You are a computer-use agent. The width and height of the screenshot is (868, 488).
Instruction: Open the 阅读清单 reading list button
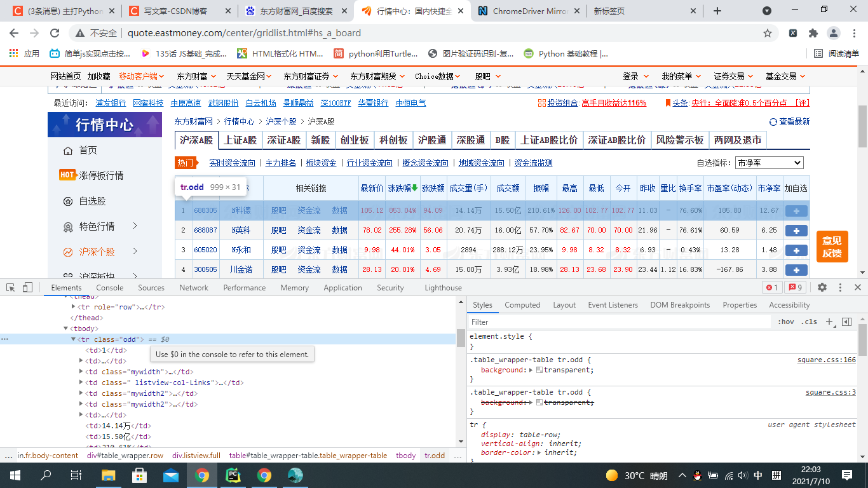point(836,53)
